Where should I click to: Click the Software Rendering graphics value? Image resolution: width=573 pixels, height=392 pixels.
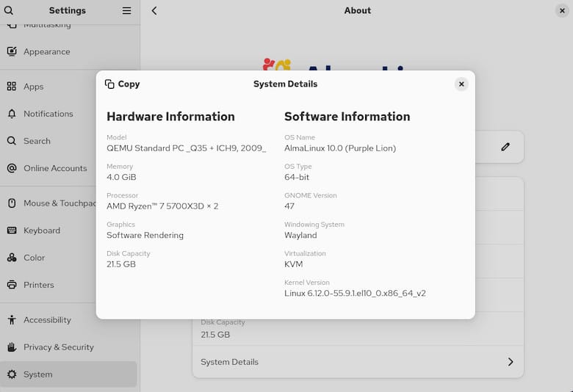point(145,235)
